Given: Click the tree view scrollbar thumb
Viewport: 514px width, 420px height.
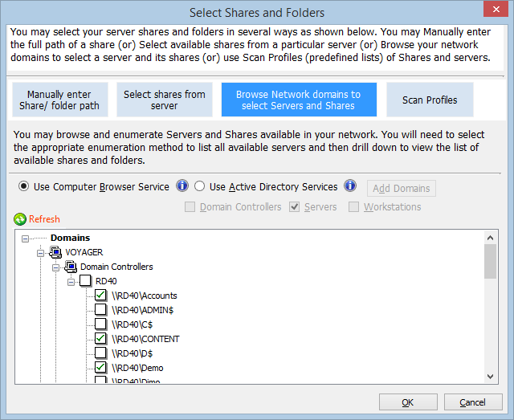Looking at the screenshot, I should 491,262.
